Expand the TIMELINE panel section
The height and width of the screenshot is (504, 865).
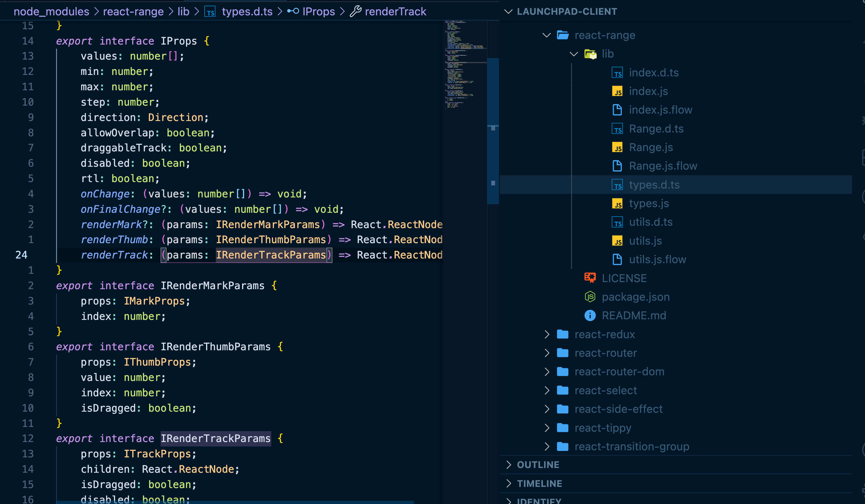click(x=539, y=483)
